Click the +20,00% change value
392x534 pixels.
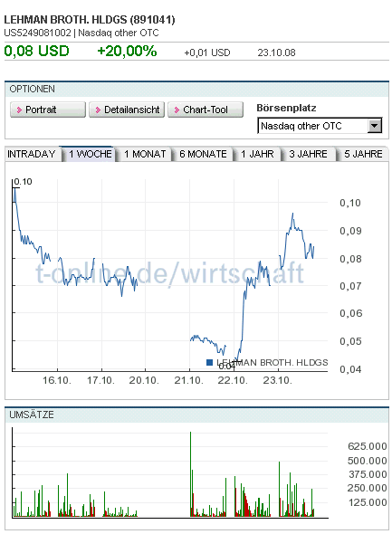[127, 51]
